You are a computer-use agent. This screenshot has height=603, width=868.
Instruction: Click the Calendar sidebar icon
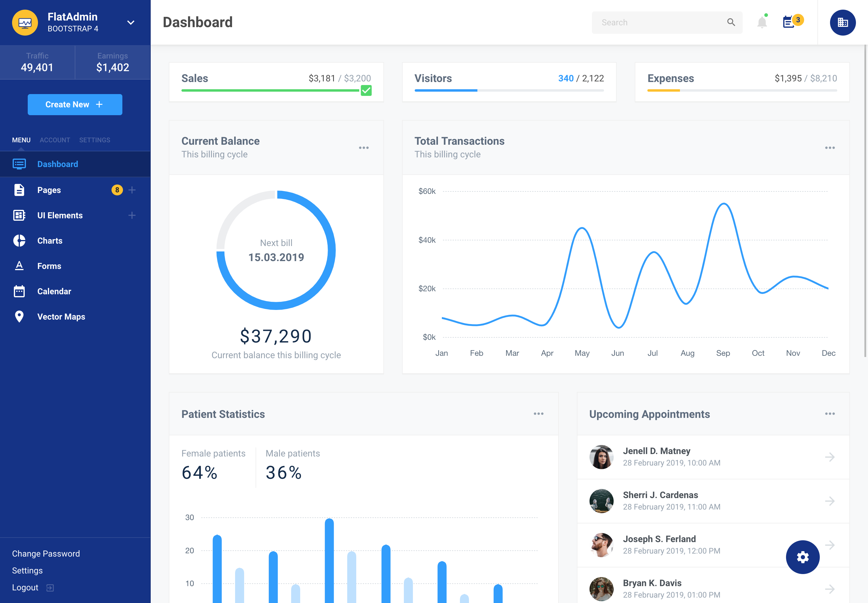pyautogui.click(x=19, y=291)
